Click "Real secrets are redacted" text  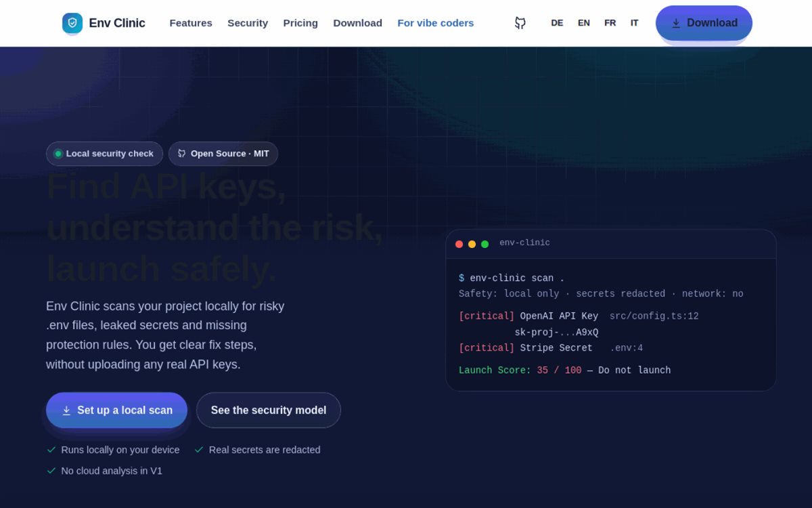[x=265, y=450]
